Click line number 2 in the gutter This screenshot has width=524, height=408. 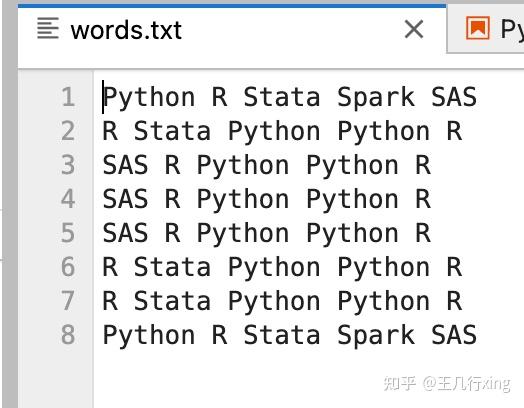click(68, 131)
